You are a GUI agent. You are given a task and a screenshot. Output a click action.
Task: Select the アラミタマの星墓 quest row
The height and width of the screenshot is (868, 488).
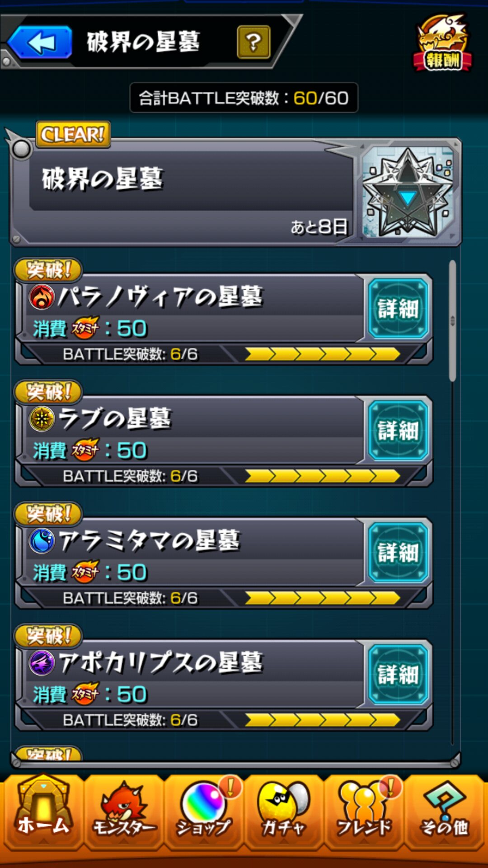pos(190,563)
